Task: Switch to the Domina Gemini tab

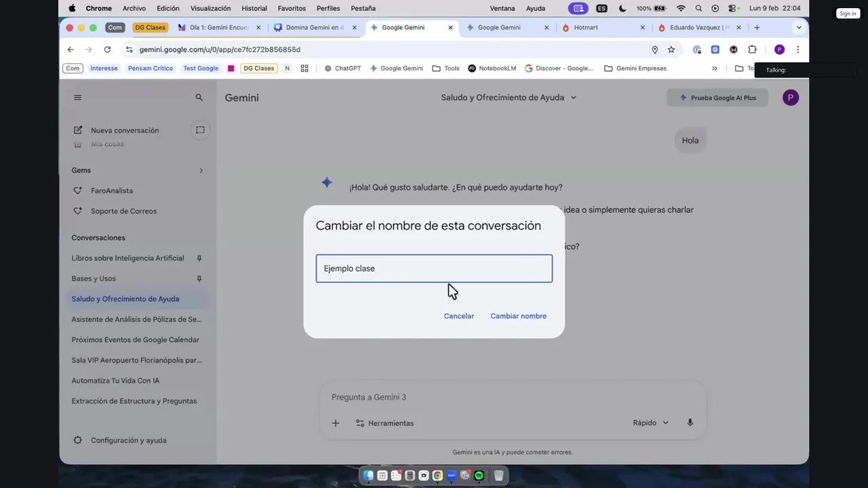Action: (315, 28)
